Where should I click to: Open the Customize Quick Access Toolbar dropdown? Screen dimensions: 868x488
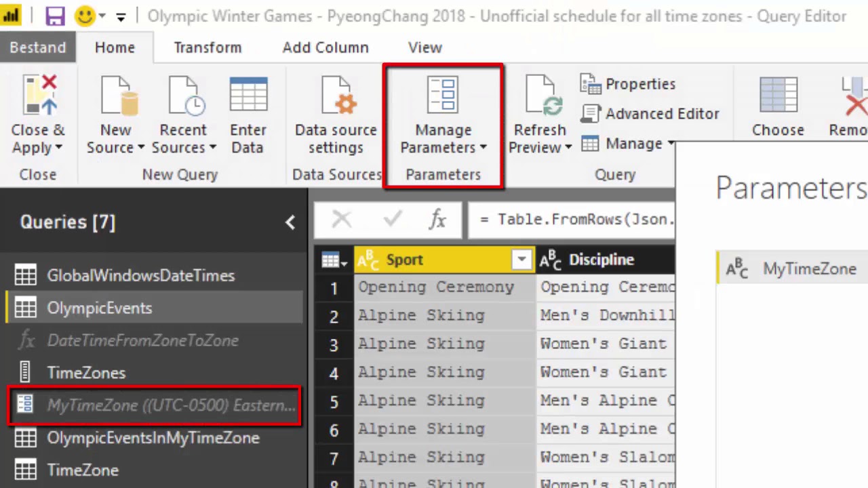coord(121,17)
